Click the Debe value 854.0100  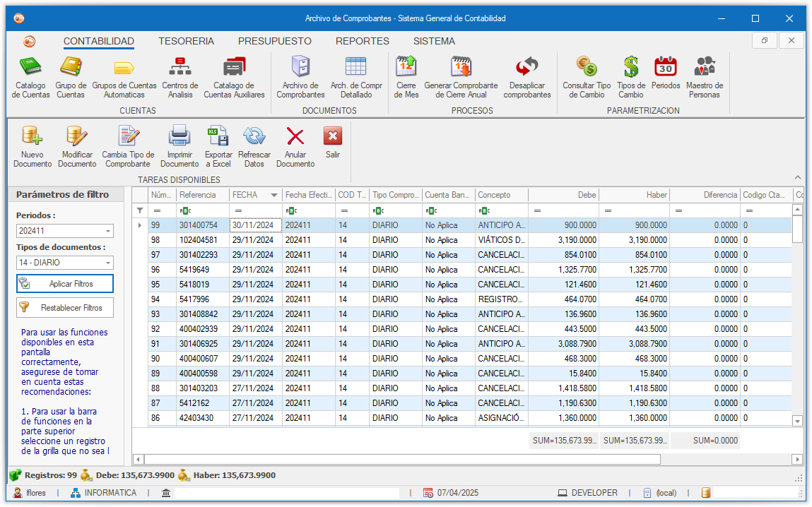(563, 254)
